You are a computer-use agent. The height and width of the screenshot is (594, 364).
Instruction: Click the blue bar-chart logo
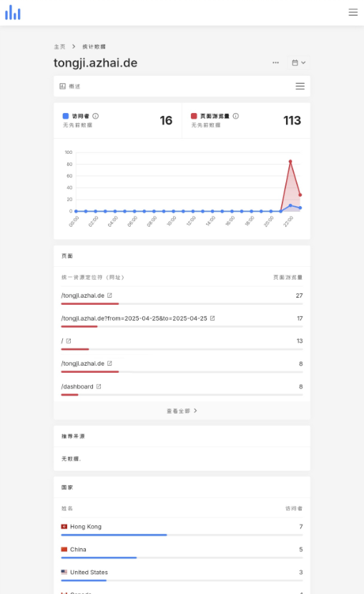[x=12, y=12]
